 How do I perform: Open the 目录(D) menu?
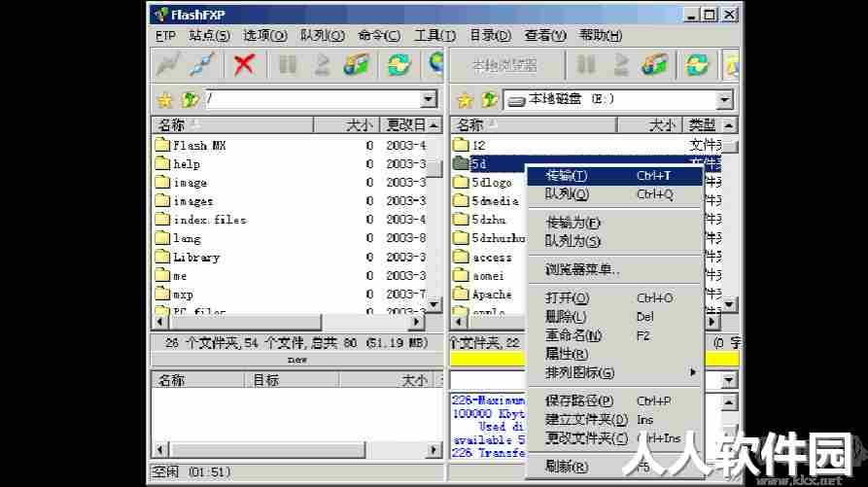coord(491,35)
